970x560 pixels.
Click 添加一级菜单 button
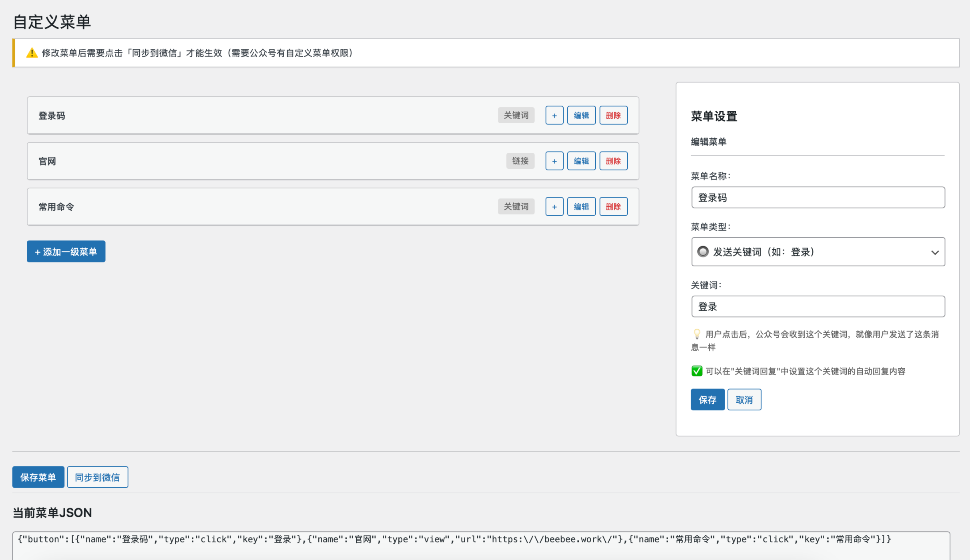coord(66,252)
